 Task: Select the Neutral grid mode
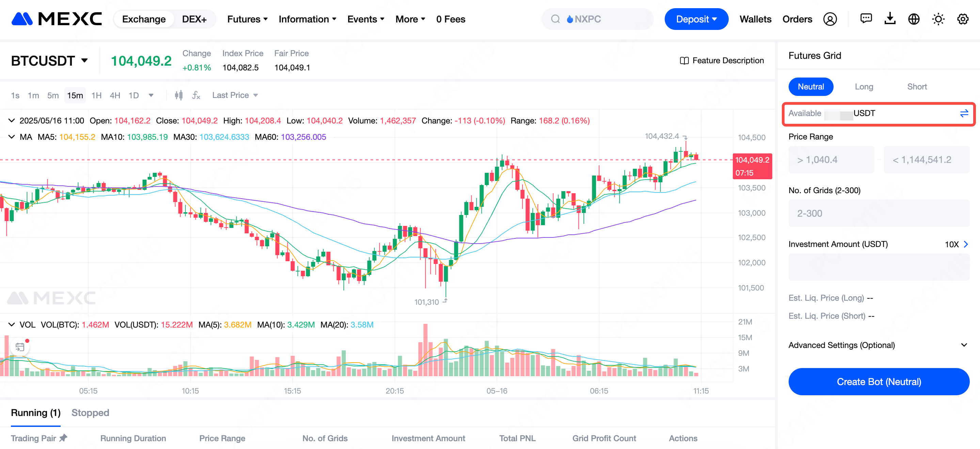point(811,87)
